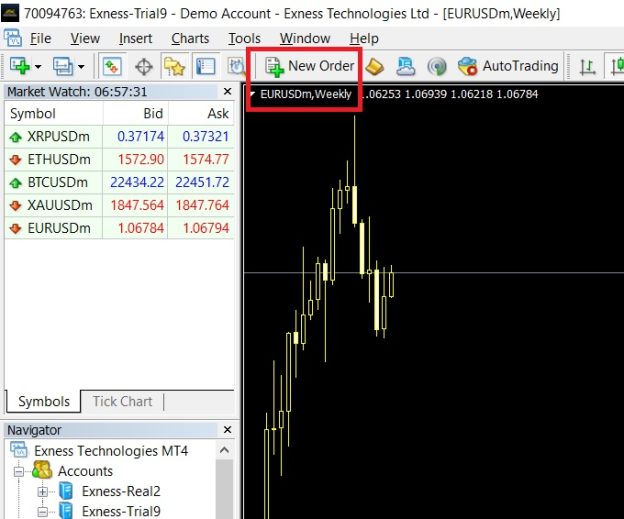624x519 pixels.
Task: Close the Market Watch panel
Action: tap(227, 92)
